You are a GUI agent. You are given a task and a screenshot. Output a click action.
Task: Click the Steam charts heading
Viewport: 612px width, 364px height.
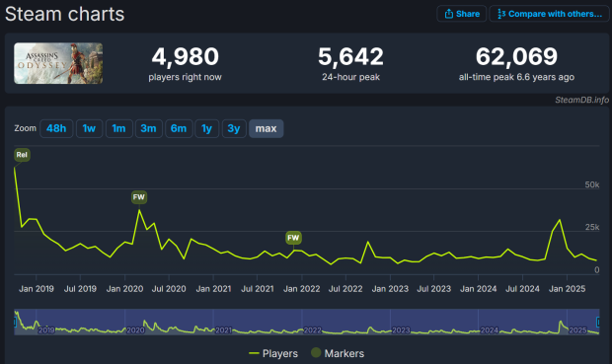coord(65,14)
